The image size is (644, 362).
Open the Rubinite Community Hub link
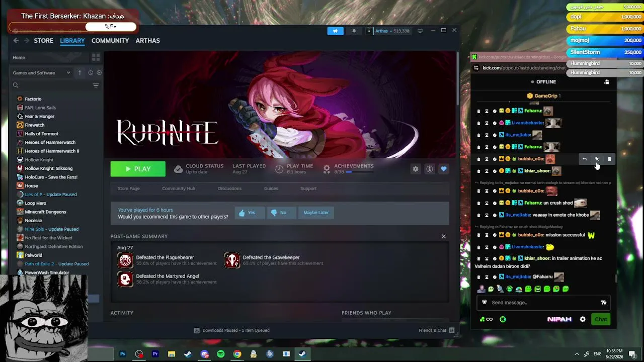pos(179,189)
